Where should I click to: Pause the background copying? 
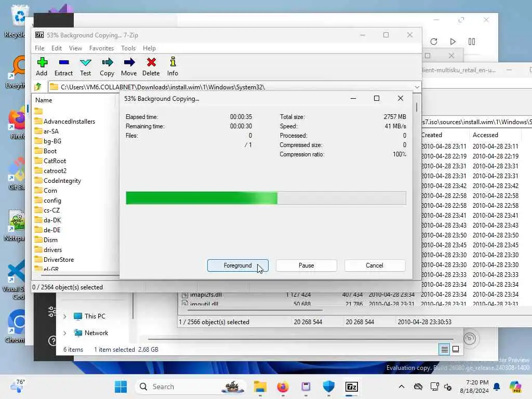click(x=306, y=265)
